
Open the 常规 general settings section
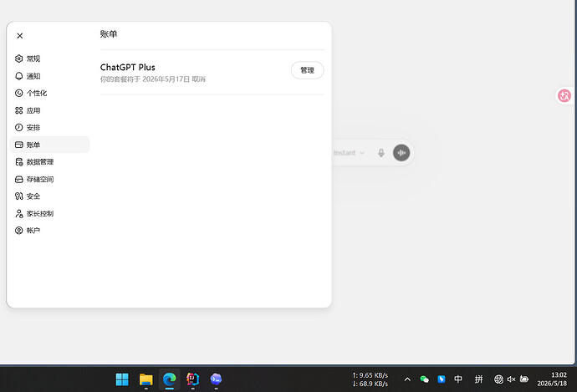click(x=49, y=59)
